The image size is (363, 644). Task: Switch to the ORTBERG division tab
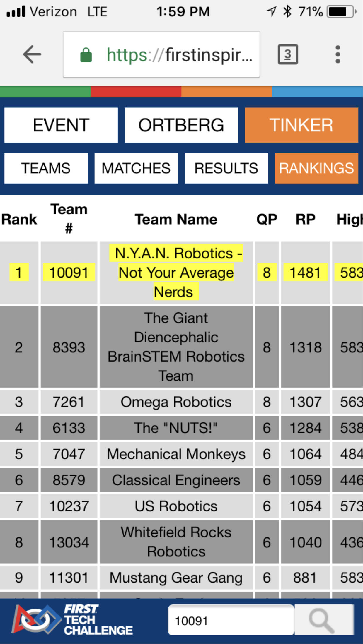[x=181, y=125]
